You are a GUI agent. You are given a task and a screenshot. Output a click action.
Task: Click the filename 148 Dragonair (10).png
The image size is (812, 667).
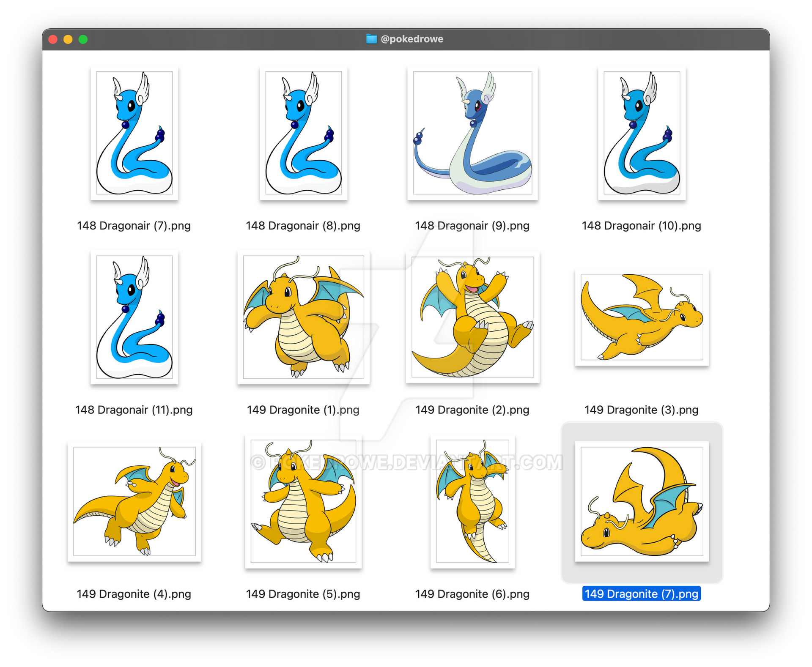pos(642,226)
